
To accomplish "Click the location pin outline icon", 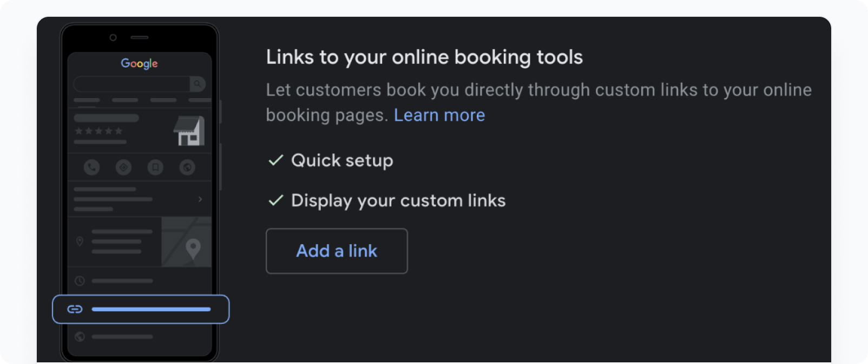I will tap(80, 241).
